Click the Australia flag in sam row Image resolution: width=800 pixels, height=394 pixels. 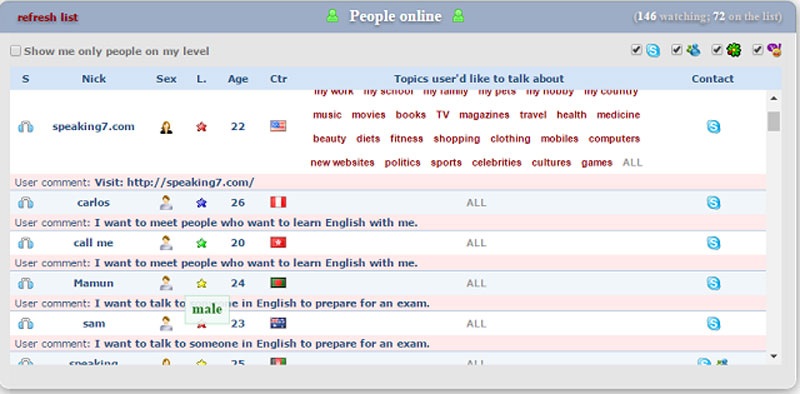point(278,323)
